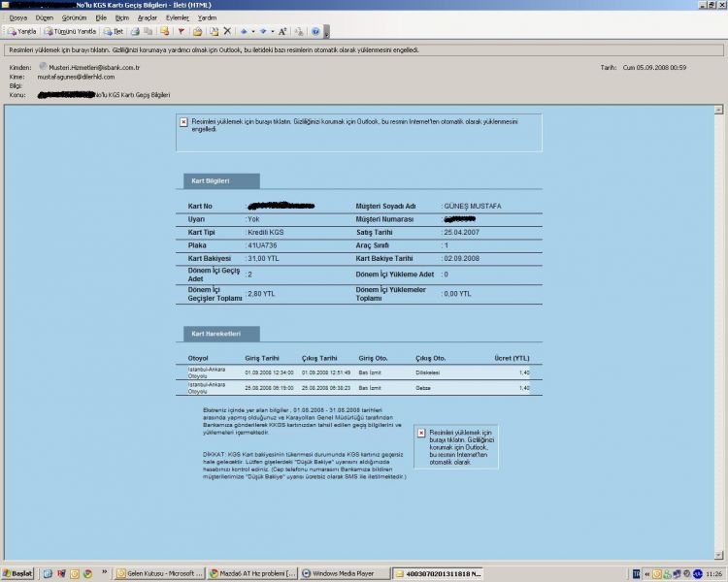Click plate value 41UA736
Viewport: 728px width, 582px height.
[262, 245]
